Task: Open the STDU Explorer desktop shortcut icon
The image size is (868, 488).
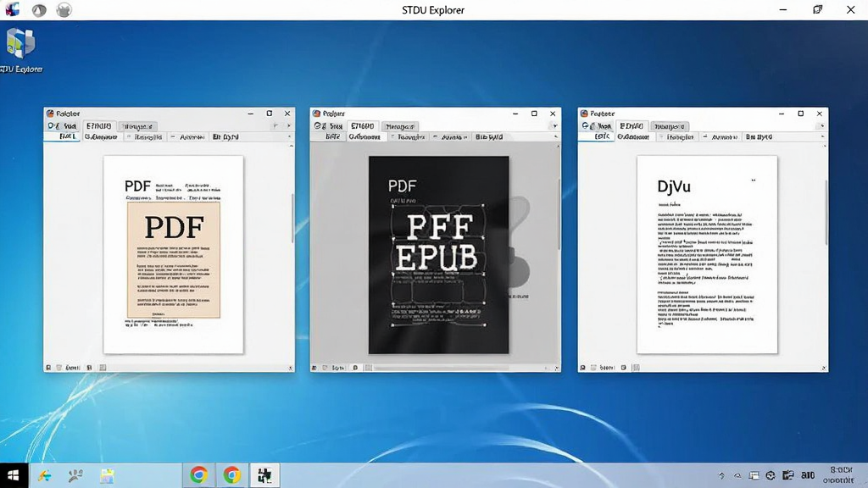Action: pyautogui.click(x=21, y=44)
